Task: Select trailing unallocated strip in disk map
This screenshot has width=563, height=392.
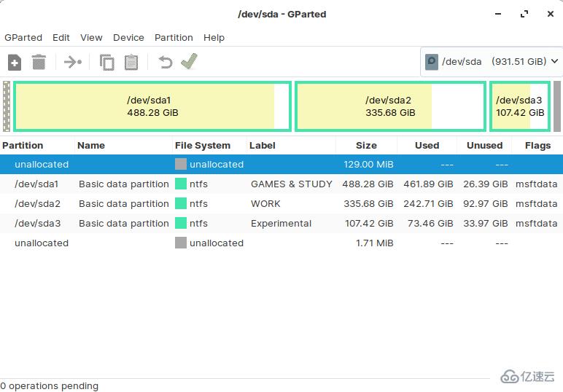Action: point(557,106)
